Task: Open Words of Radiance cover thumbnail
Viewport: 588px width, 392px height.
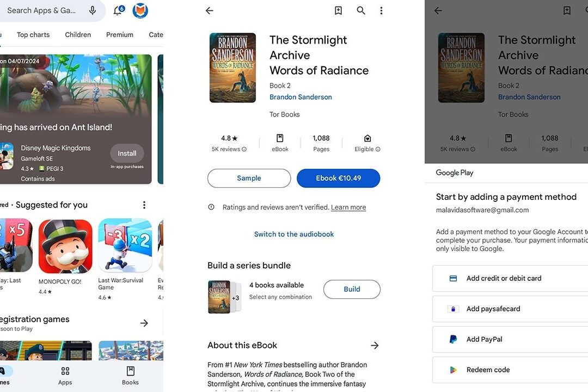Action: [232, 68]
